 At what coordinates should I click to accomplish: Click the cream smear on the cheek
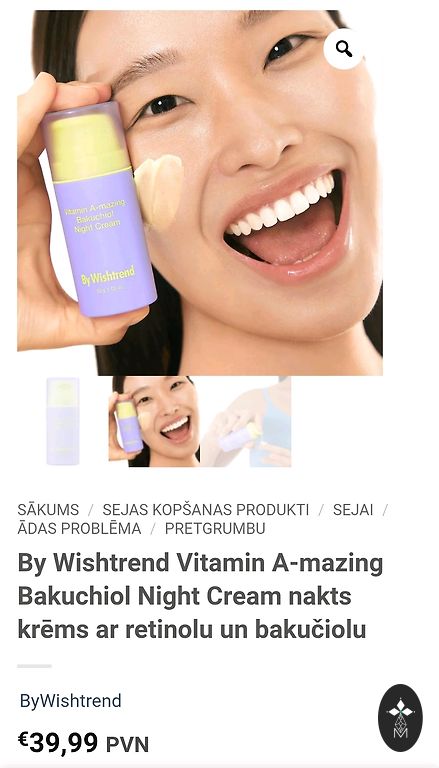pyautogui.click(x=159, y=191)
